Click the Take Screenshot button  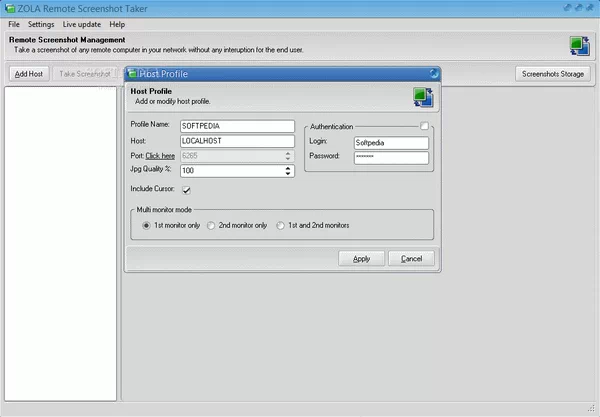click(85, 74)
